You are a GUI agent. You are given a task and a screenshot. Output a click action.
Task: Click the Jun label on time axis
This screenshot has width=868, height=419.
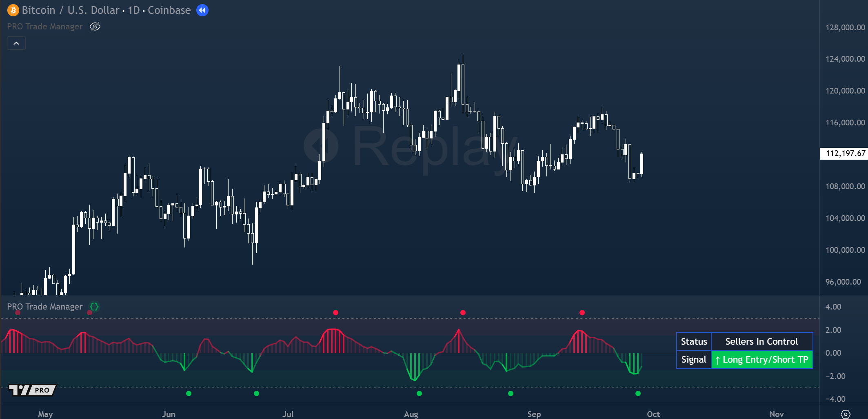click(x=169, y=414)
